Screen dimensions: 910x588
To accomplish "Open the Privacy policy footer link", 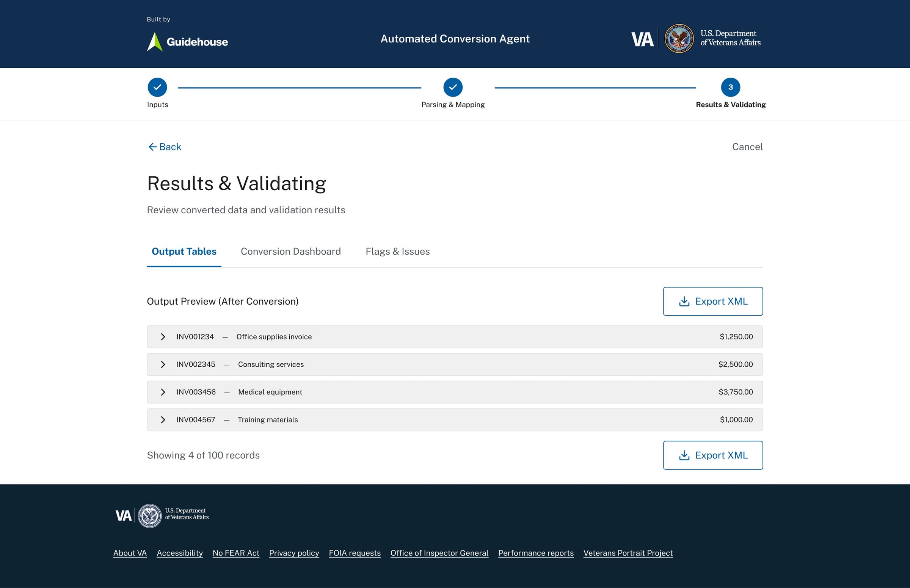I will (x=294, y=553).
